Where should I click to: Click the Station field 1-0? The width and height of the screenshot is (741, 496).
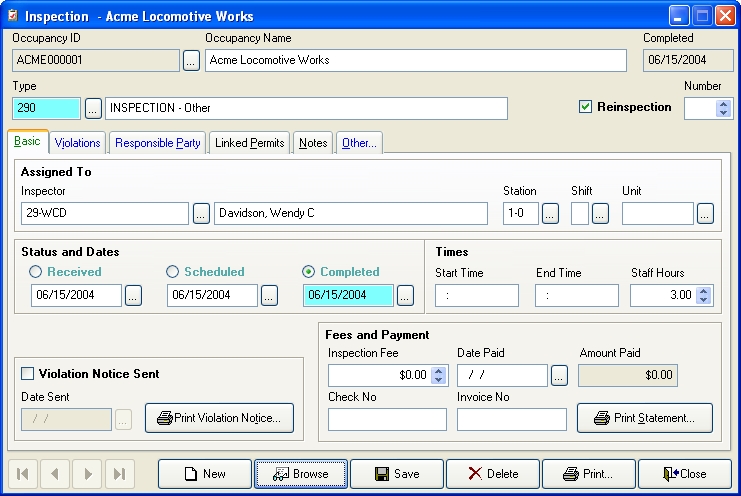click(x=521, y=213)
